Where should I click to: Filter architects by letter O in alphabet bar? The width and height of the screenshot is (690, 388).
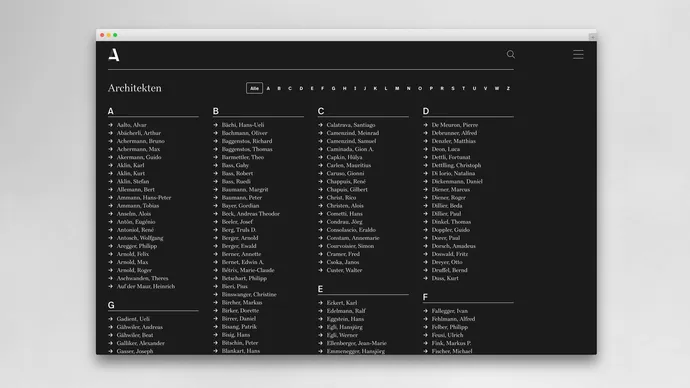(x=420, y=88)
